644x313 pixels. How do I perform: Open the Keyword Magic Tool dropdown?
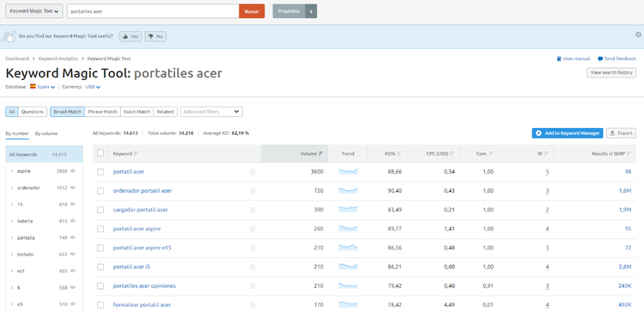[x=34, y=11]
